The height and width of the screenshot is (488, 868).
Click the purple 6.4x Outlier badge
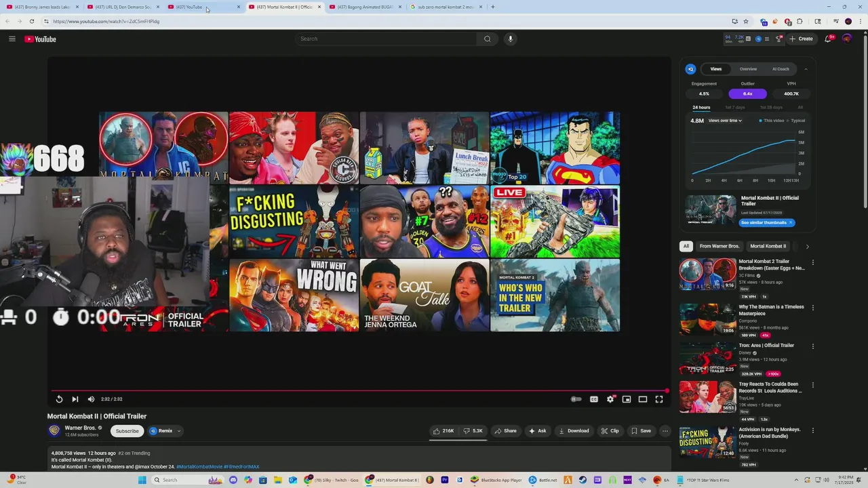pyautogui.click(x=747, y=94)
